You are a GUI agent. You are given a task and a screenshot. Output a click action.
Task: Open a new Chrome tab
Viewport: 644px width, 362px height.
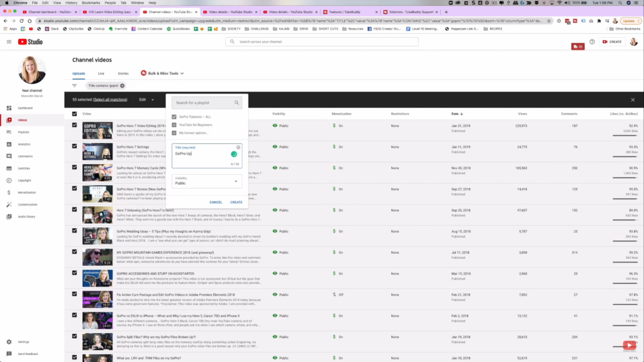click(446, 12)
